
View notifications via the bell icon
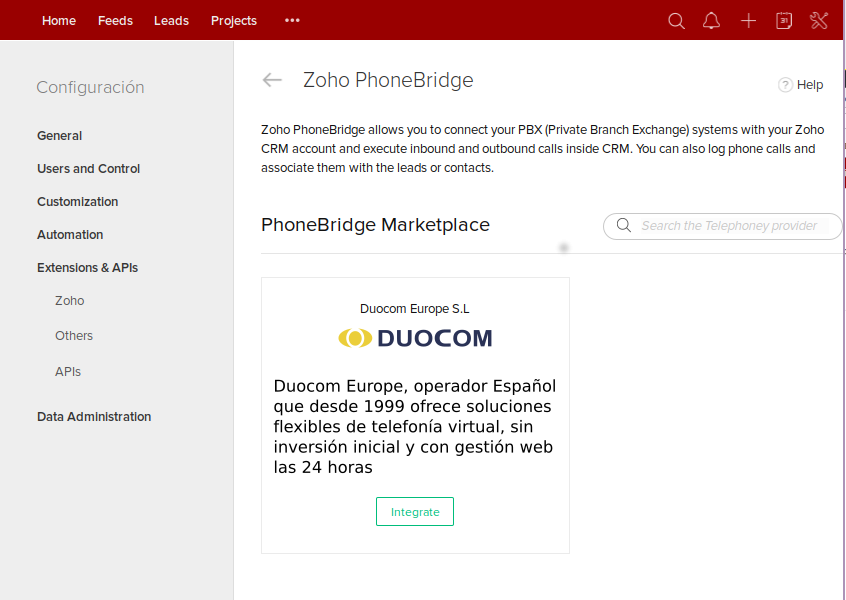[x=711, y=20]
